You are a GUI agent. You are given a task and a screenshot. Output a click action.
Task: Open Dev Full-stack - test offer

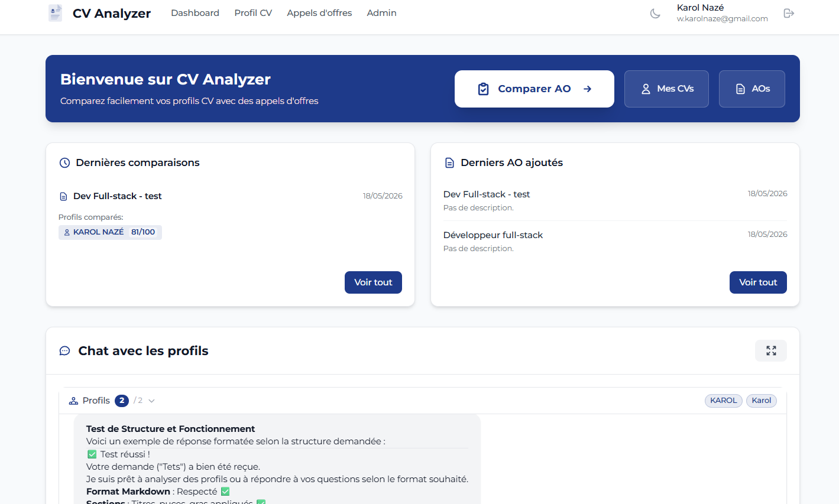click(487, 194)
